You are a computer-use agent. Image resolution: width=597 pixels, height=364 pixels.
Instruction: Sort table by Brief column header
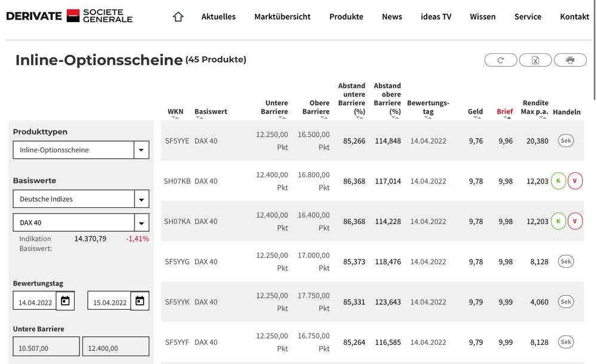pyautogui.click(x=504, y=112)
